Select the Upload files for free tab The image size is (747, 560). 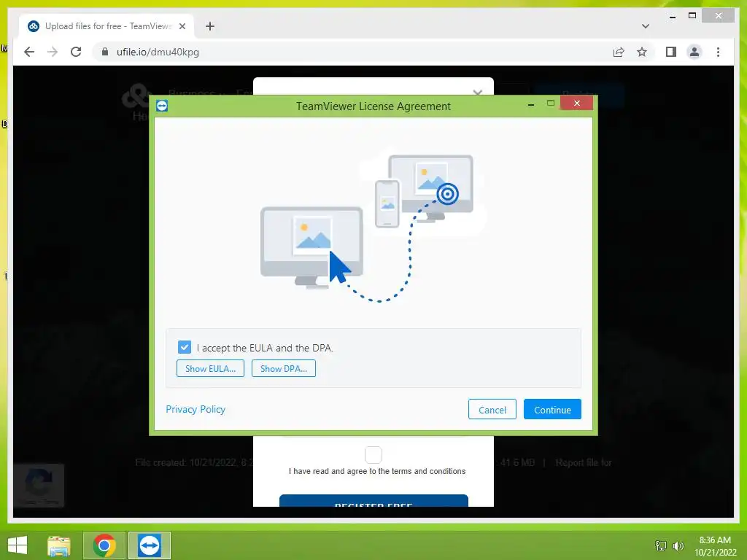pyautogui.click(x=107, y=26)
